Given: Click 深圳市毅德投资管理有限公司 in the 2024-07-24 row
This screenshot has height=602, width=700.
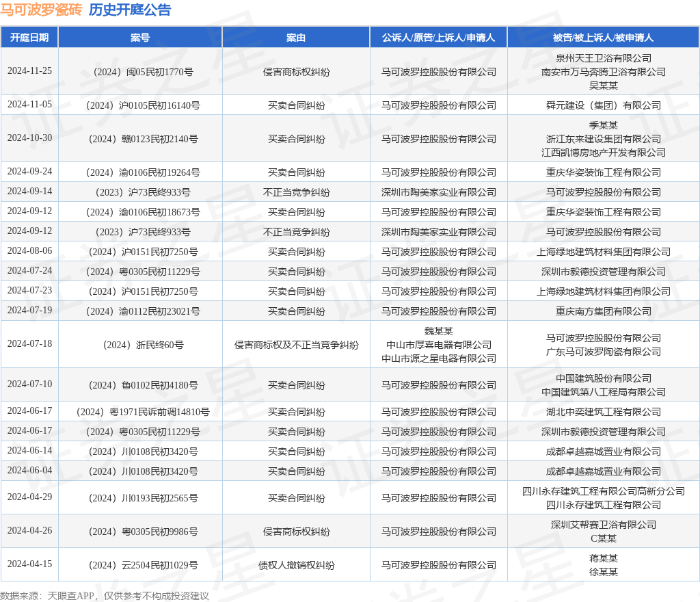Looking at the screenshot, I should pyautogui.click(x=603, y=272).
